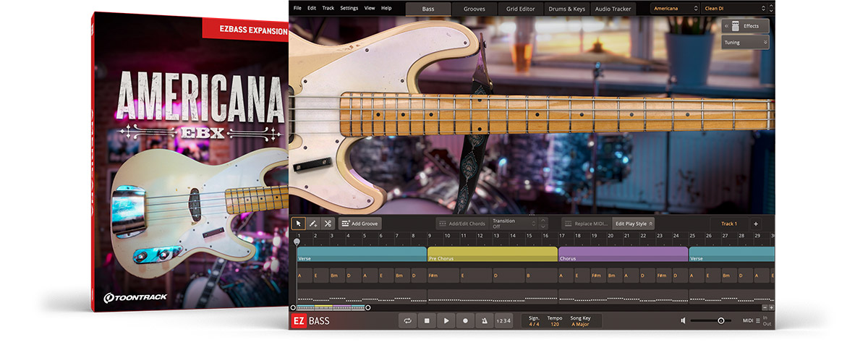Open the MIDI hamburger menu icon
Screen dimensions: 868x353
[757, 320]
